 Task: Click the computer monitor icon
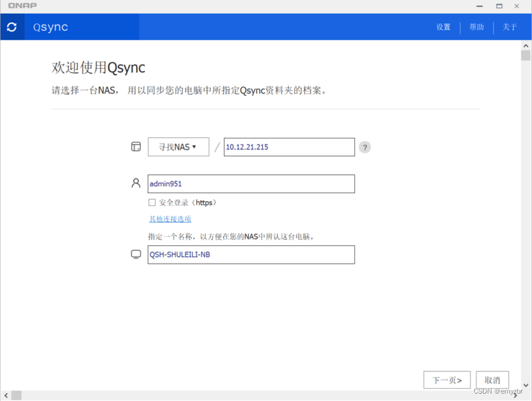(x=136, y=254)
